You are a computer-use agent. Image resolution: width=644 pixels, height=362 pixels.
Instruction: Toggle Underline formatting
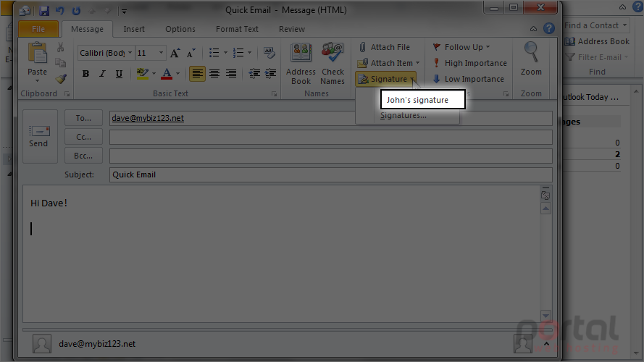119,74
